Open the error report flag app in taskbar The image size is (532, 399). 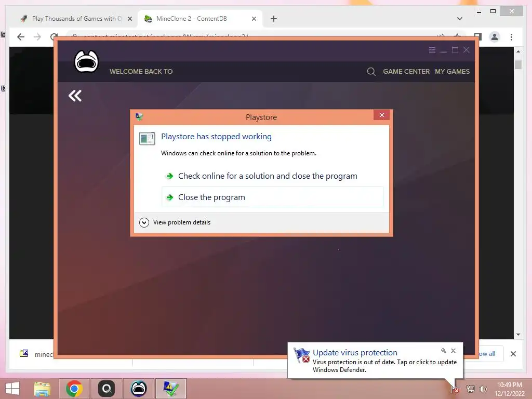(x=170, y=389)
